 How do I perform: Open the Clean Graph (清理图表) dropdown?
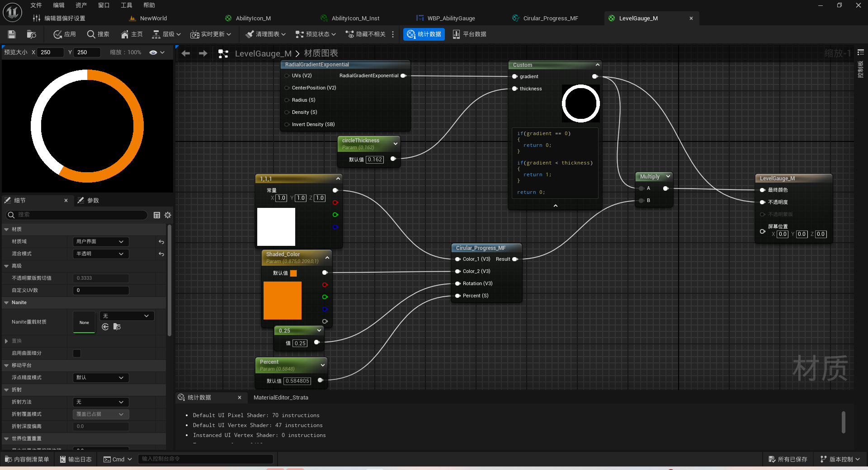(266, 34)
